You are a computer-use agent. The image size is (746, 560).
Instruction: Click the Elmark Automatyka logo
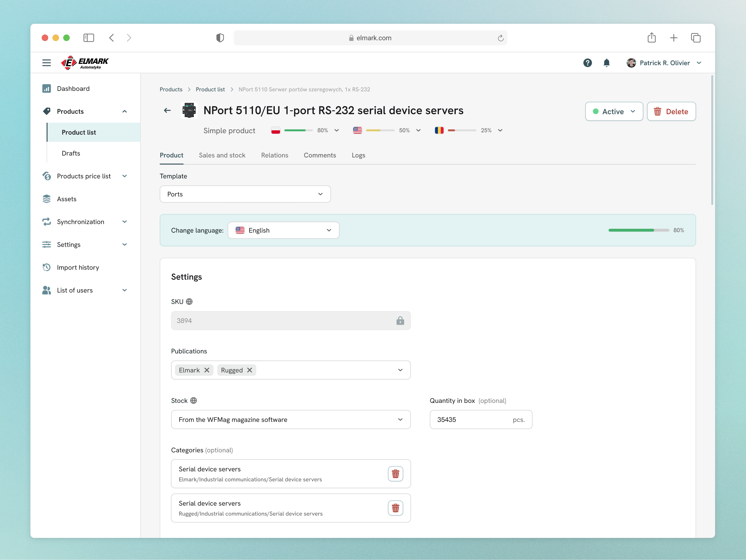[x=85, y=63]
